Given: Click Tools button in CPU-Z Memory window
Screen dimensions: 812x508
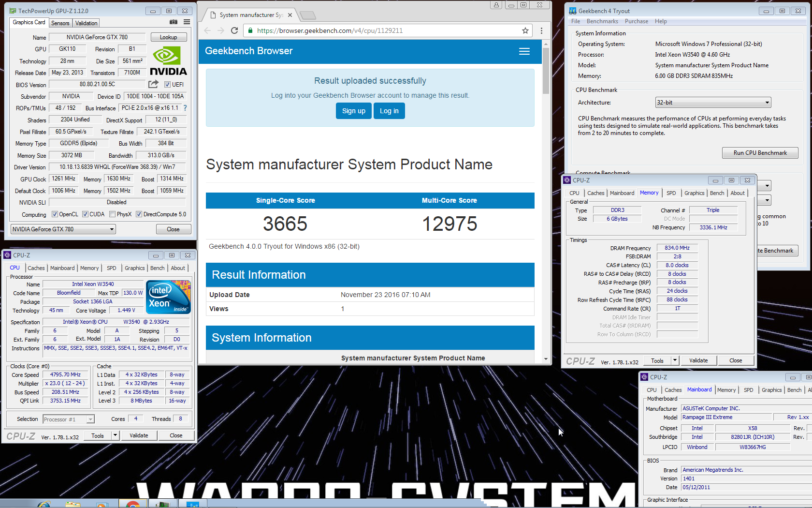Looking at the screenshot, I should point(657,360).
